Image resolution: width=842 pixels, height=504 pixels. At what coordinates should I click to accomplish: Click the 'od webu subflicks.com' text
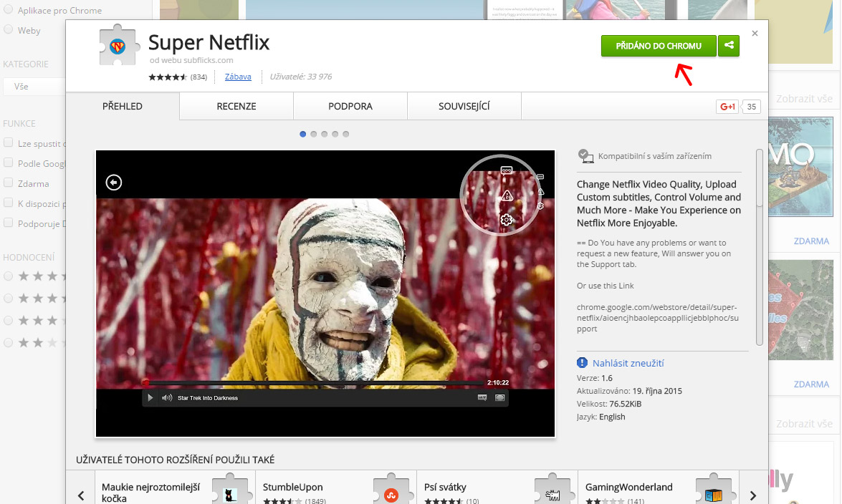coord(191,60)
